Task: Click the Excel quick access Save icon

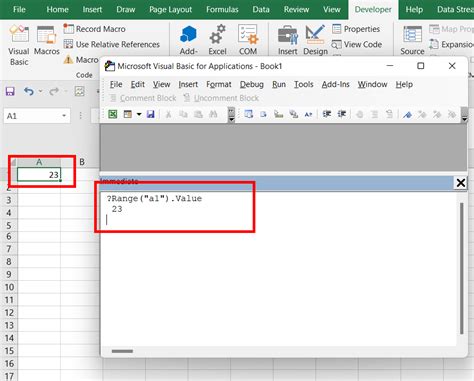Action: 10,91
